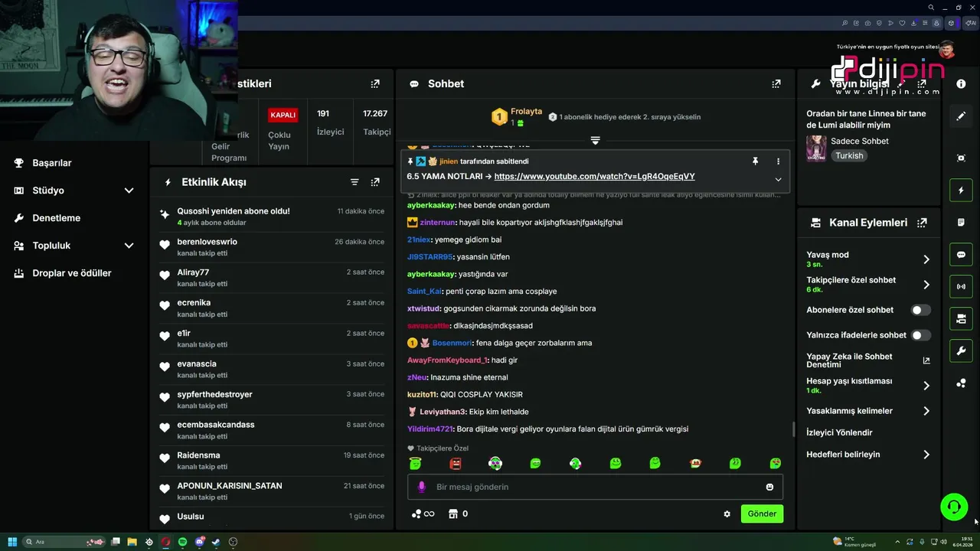Click the Qusoshi yeniden abone oldu event
The width and height of the screenshot is (980, 551).
(x=272, y=217)
